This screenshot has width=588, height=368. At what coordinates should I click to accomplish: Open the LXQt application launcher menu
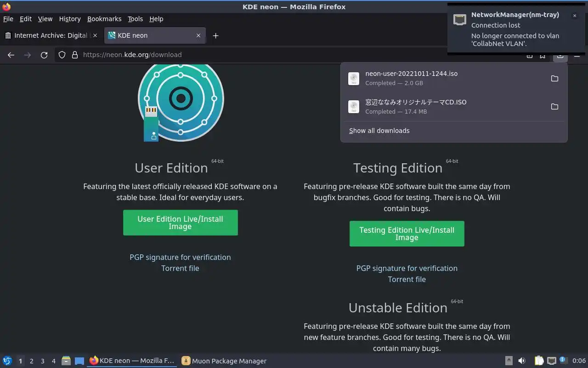(7, 361)
